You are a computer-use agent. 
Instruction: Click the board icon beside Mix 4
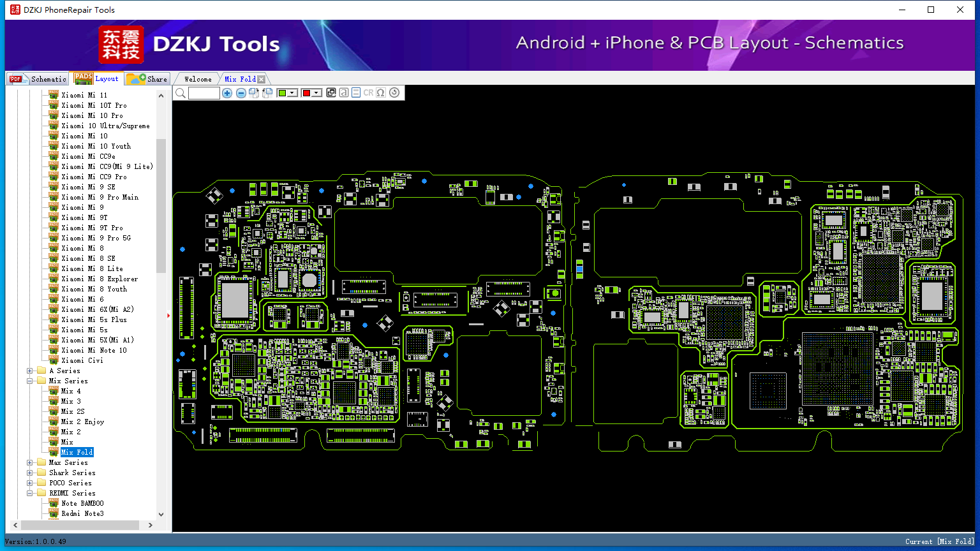(x=54, y=391)
